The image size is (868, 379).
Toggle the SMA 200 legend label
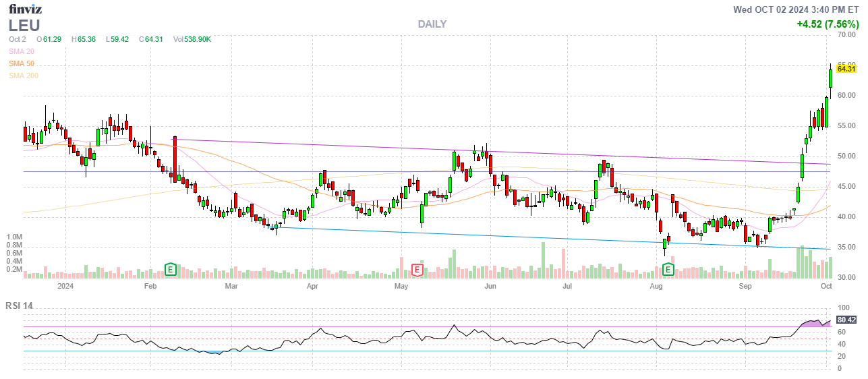[24, 76]
